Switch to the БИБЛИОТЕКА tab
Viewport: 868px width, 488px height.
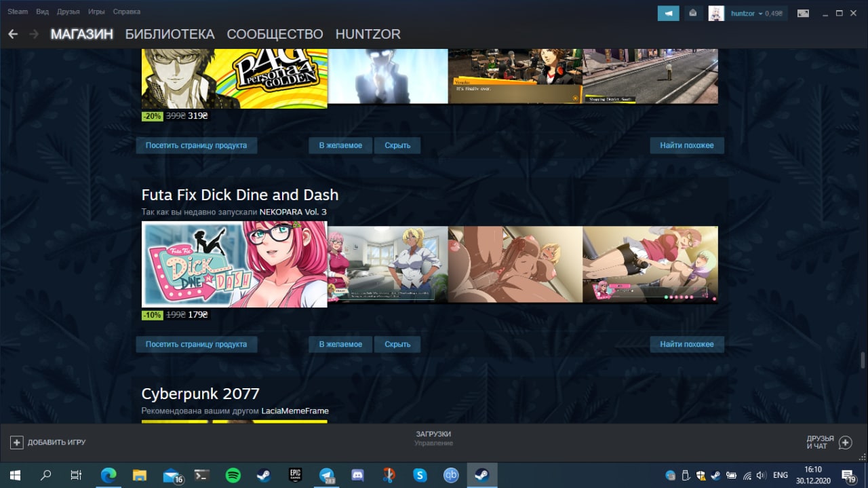click(170, 34)
